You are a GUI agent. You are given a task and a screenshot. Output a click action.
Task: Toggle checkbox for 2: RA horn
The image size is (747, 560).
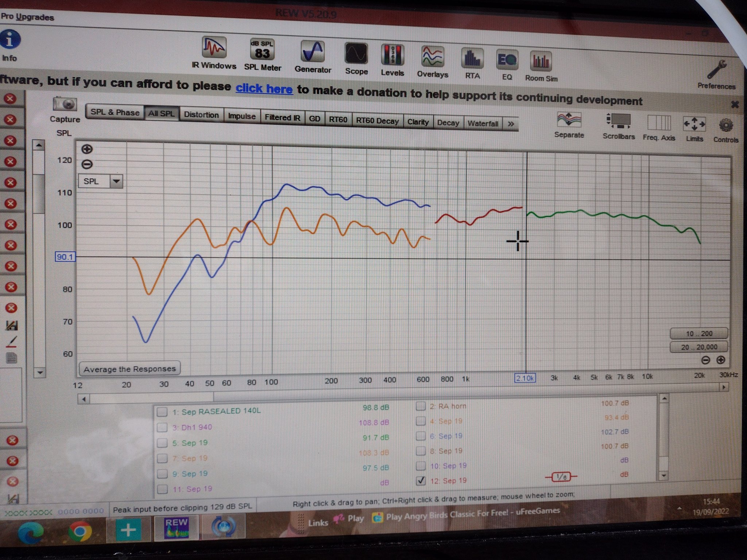point(421,406)
